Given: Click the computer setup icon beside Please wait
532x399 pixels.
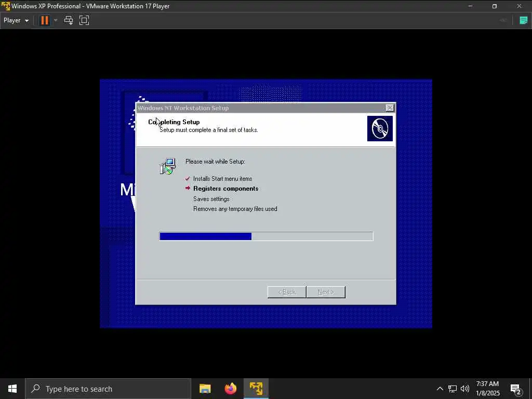Looking at the screenshot, I should 168,166.
